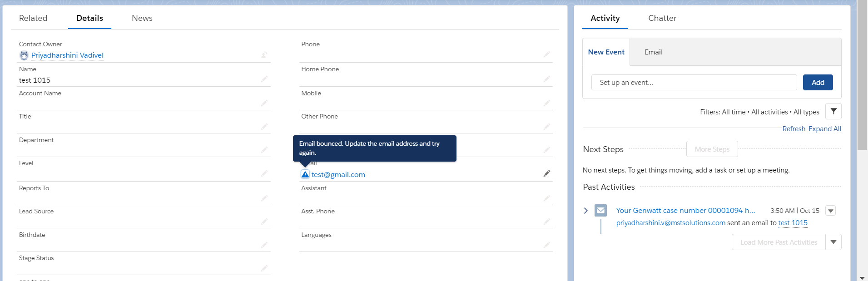
Task: Click the edit pencil icon for Name field
Action: pos(264,79)
